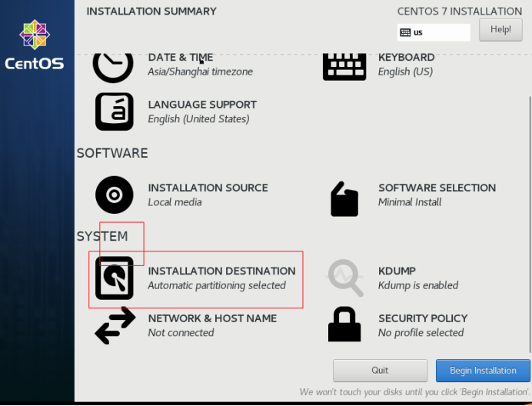Click the Help! button

(500, 29)
